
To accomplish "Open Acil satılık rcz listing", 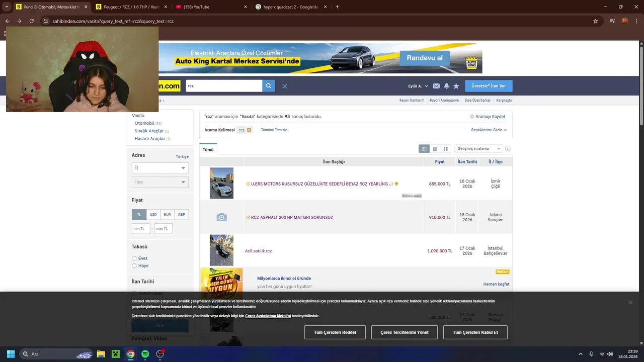I will click(x=259, y=251).
